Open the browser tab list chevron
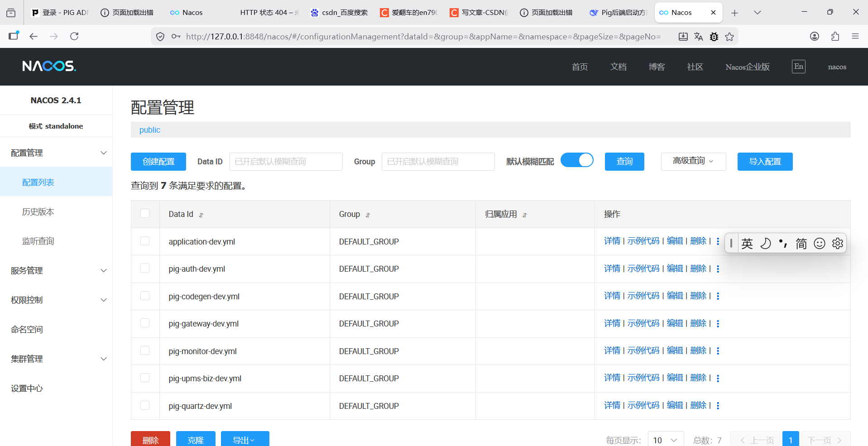 pos(758,13)
